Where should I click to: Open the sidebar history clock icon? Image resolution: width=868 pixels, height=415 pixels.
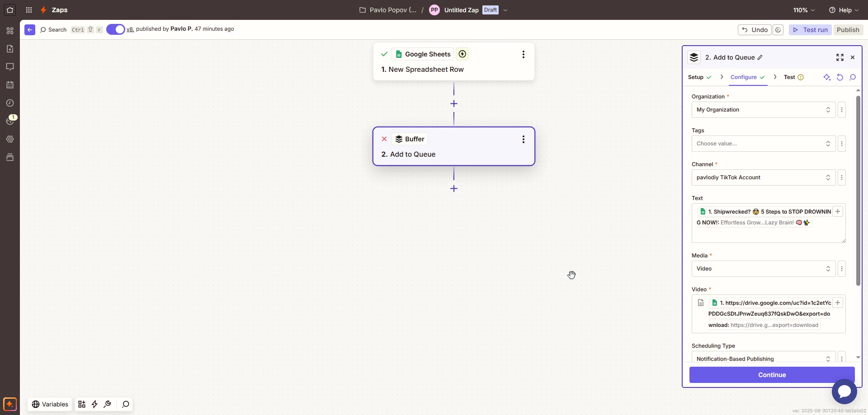(10, 103)
